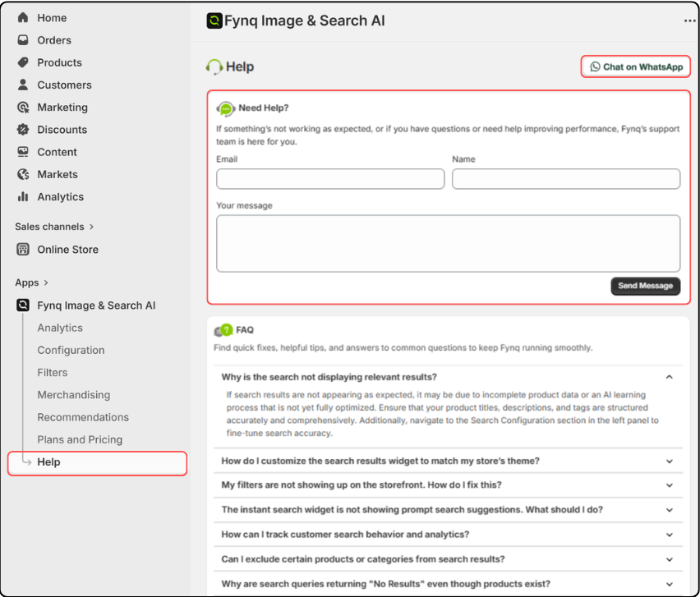Open Plans and Pricing subpage
The width and height of the screenshot is (700, 597).
(80, 439)
